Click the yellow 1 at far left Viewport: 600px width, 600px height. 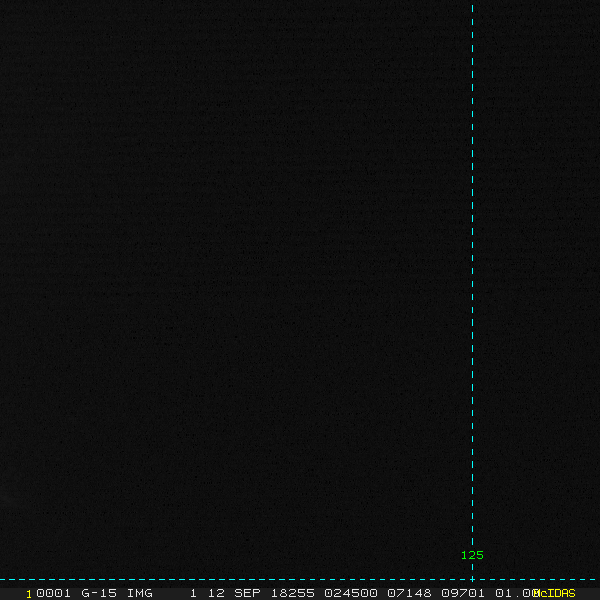[x=29, y=593]
